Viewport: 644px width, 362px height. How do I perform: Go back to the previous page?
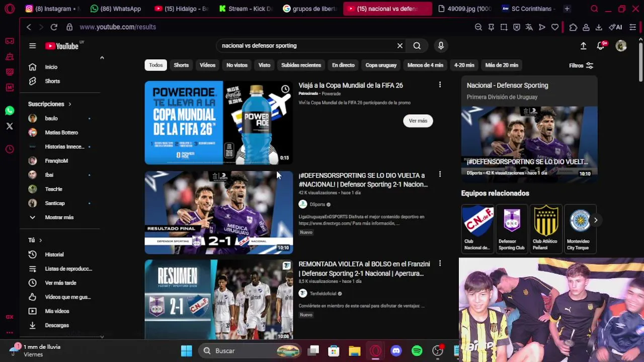tap(29, 27)
